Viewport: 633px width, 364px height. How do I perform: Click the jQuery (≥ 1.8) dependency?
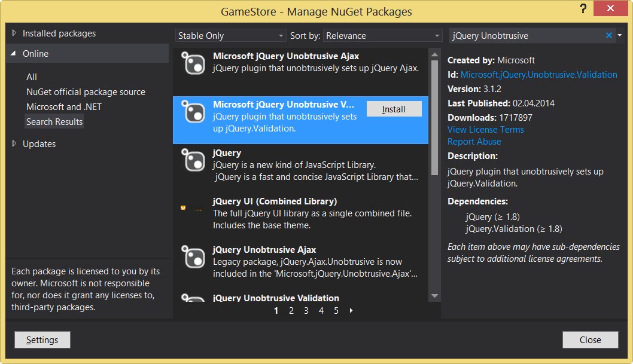coord(492,216)
